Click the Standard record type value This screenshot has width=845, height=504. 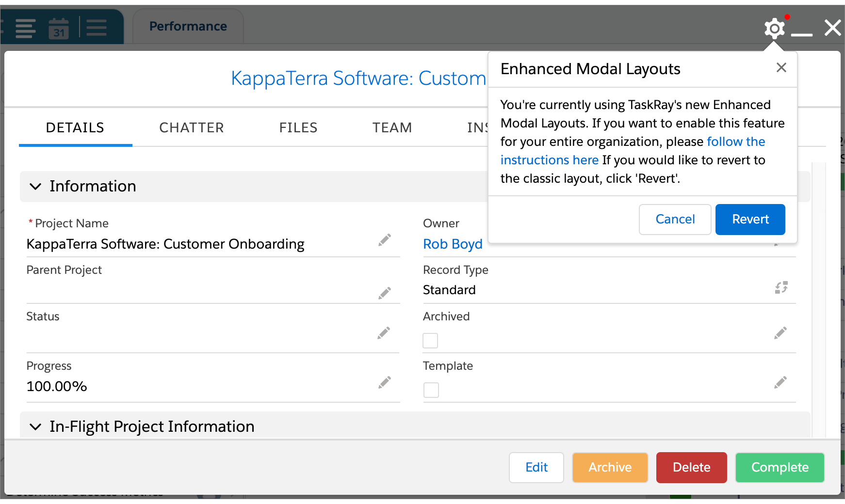coord(449,290)
